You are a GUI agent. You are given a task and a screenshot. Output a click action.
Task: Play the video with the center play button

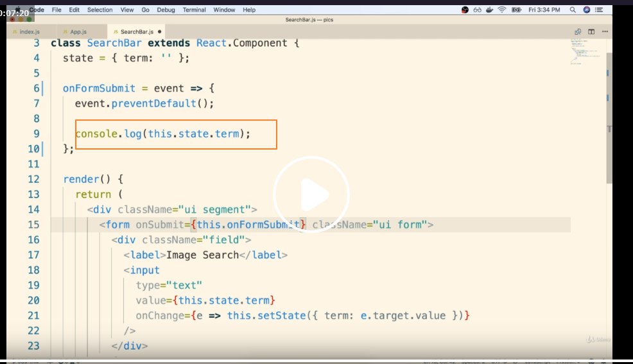coord(311,195)
